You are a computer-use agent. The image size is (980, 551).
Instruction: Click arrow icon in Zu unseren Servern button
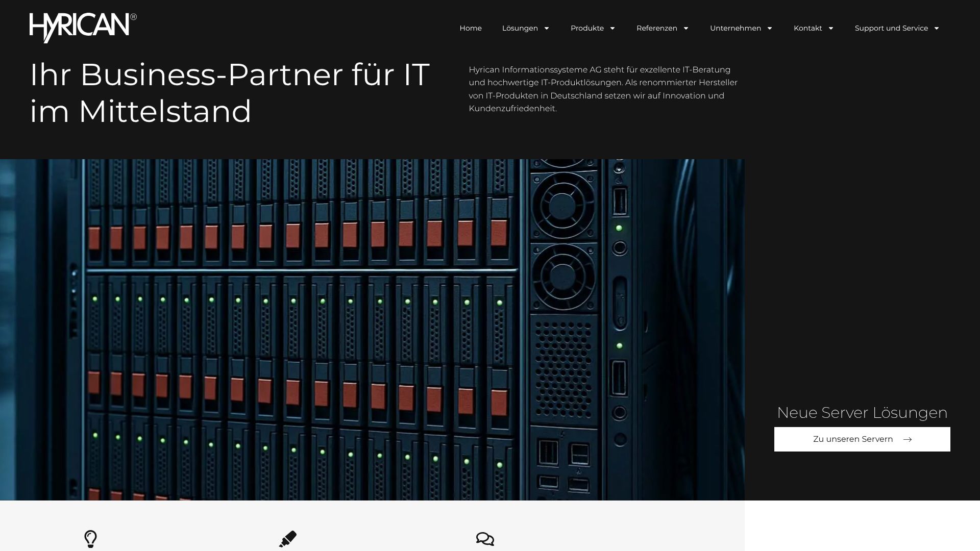pos(908,439)
